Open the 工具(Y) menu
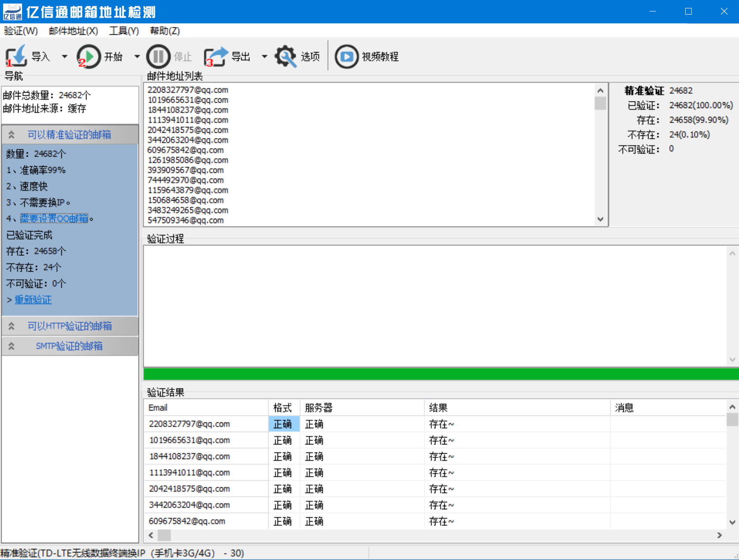 pos(124,31)
